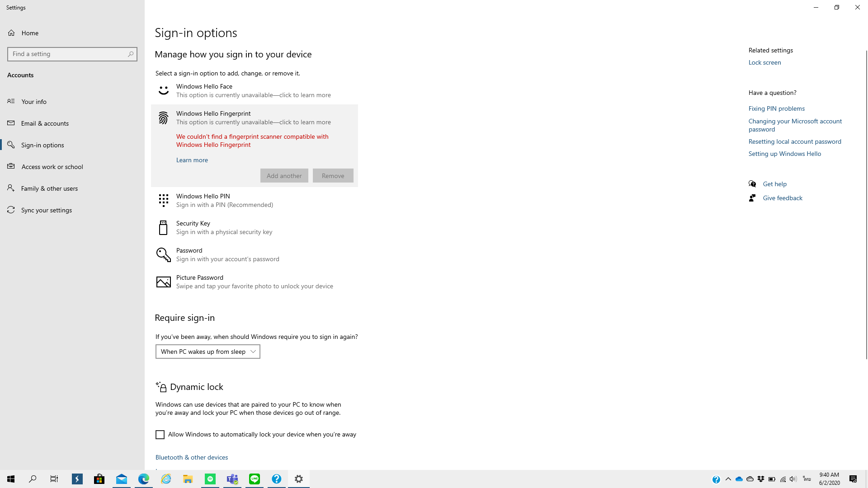Collapse the Windows Hello Fingerprint option

255,118
